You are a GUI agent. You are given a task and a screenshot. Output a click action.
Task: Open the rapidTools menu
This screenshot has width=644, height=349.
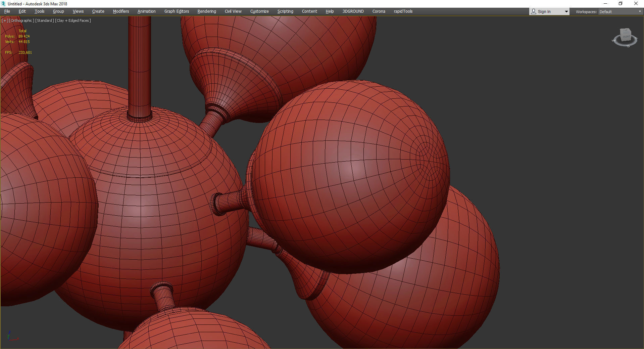pos(403,11)
